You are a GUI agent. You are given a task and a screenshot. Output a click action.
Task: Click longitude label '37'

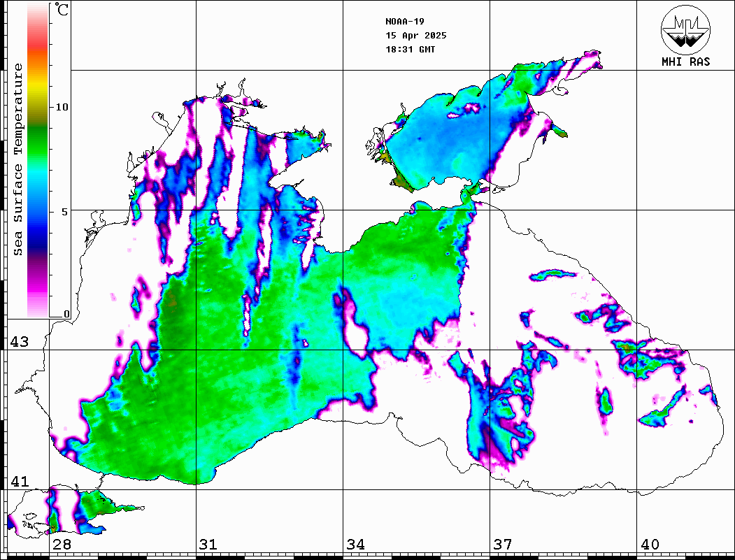503,545
